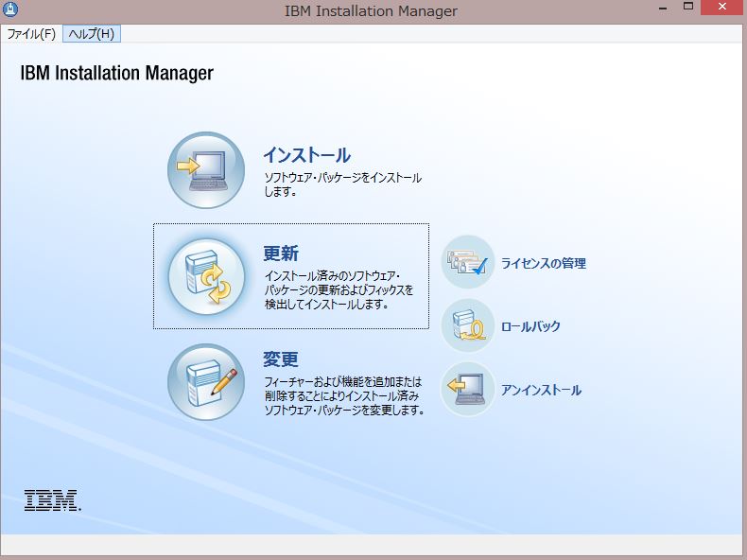Click the Update package icon (更新)

coord(206,276)
